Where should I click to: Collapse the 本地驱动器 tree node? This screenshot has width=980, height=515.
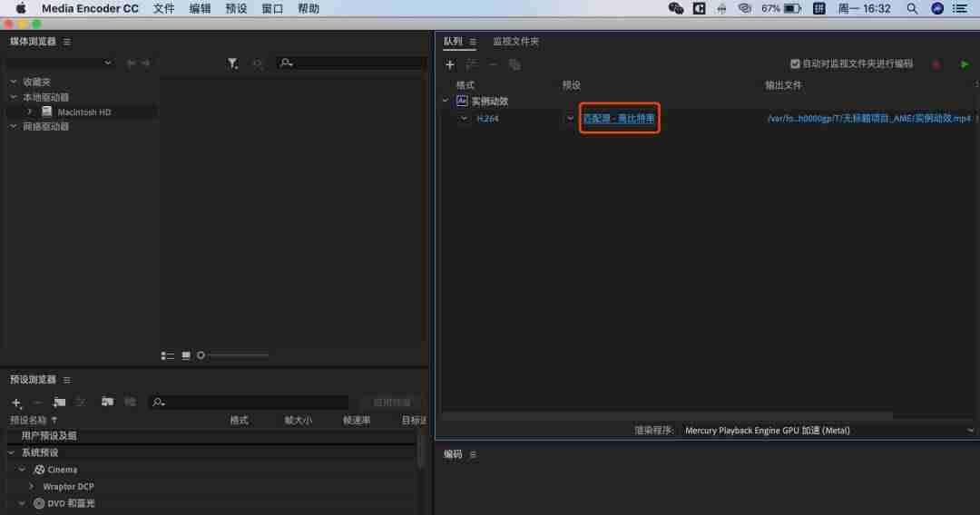coord(13,97)
